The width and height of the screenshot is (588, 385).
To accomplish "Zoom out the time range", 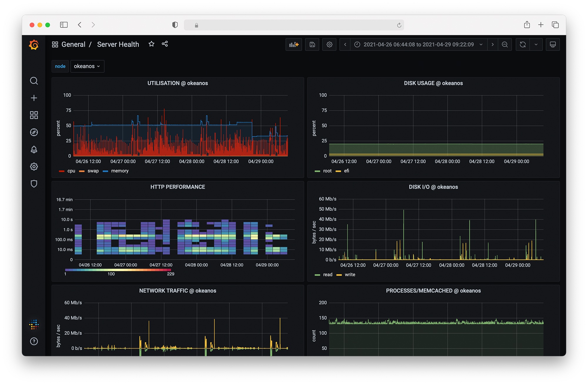I will click(505, 44).
